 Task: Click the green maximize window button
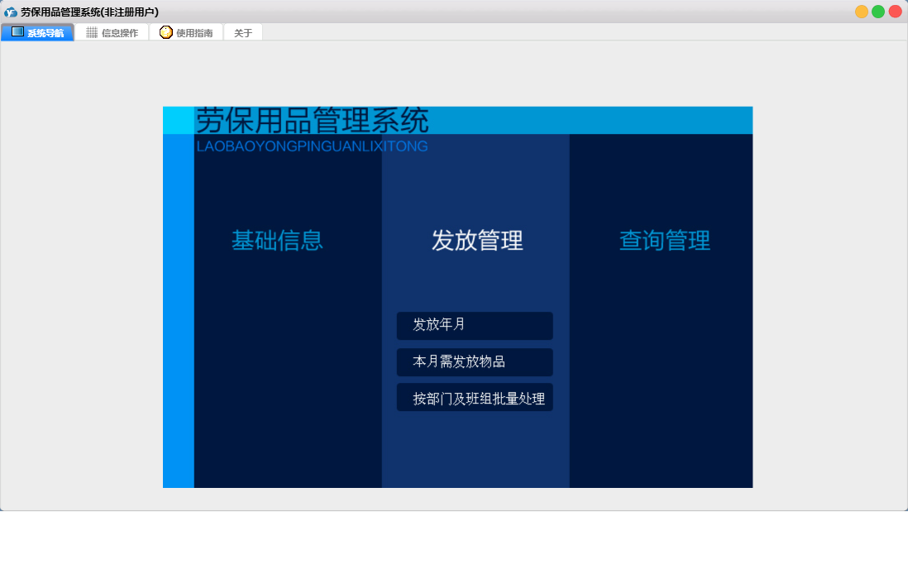(x=878, y=12)
